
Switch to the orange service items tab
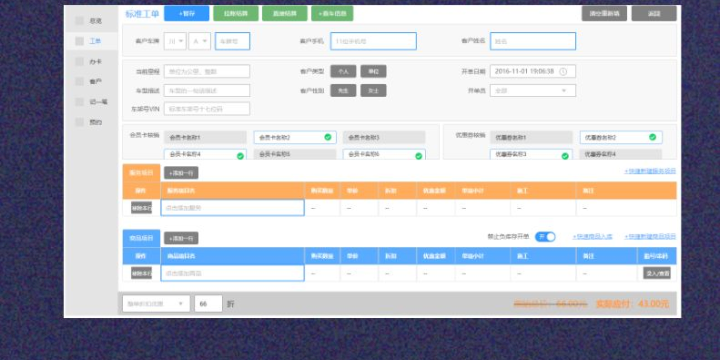click(141, 173)
